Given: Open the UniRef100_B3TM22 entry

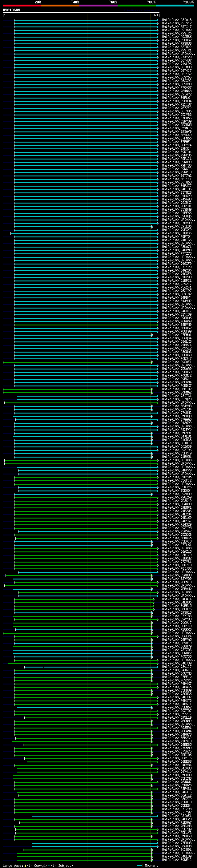Looking at the screenshot, I should pos(176,47).
